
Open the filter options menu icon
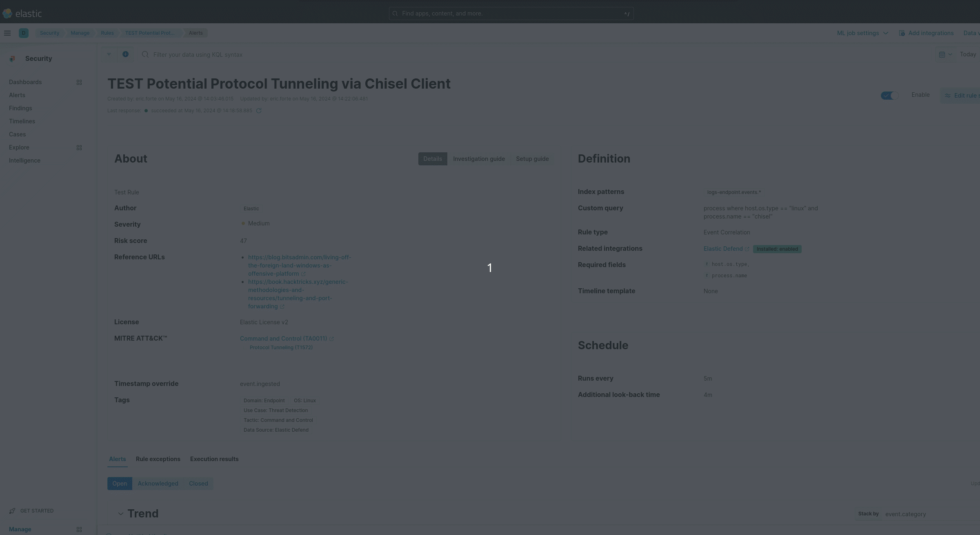click(x=109, y=54)
